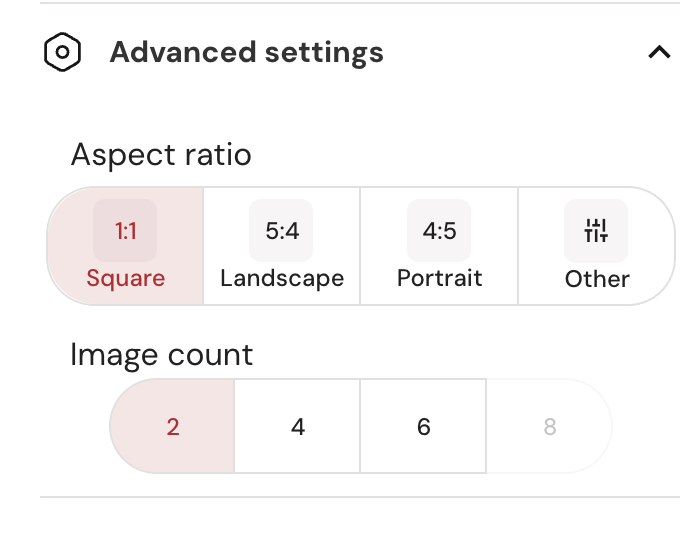Image resolution: width=680 pixels, height=538 pixels.
Task: Choose the greyed-out 8 image count
Action: [549, 426]
